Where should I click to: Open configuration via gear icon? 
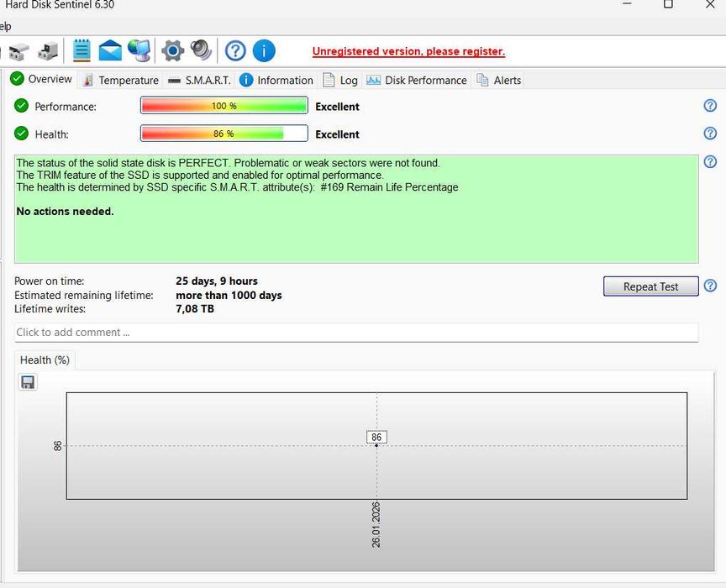click(173, 50)
